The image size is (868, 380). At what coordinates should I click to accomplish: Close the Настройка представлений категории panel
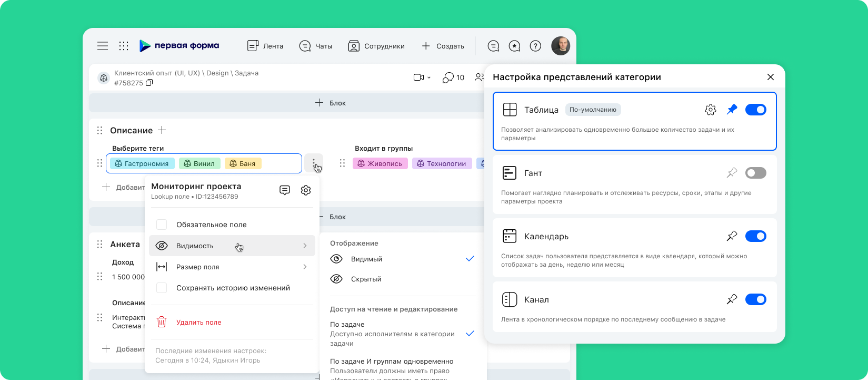point(771,77)
